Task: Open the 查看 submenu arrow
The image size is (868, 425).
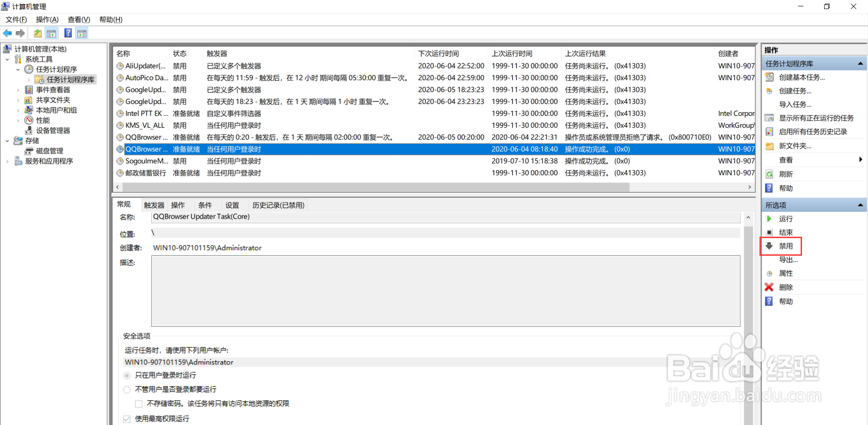Action: tap(860, 159)
